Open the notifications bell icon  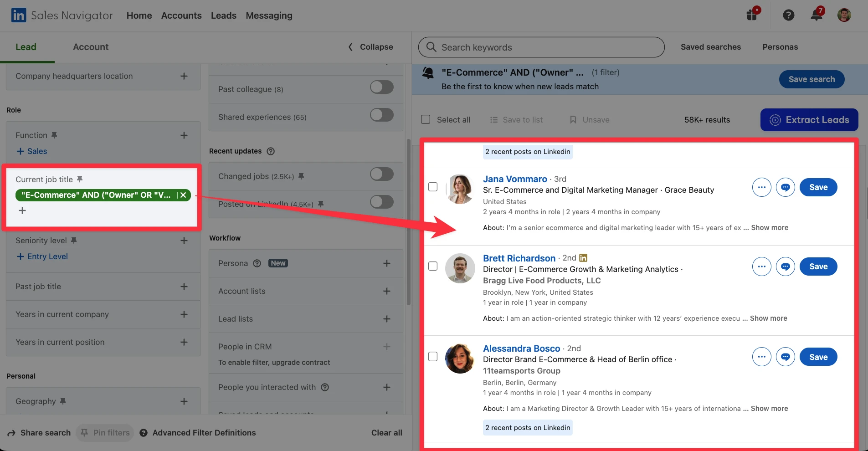[x=816, y=15]
